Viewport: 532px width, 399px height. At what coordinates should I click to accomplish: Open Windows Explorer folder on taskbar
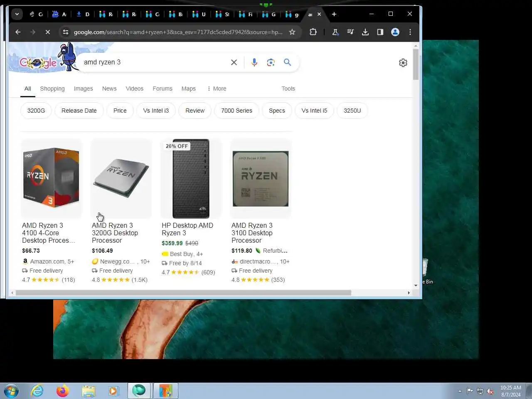[x=88, y=391]
